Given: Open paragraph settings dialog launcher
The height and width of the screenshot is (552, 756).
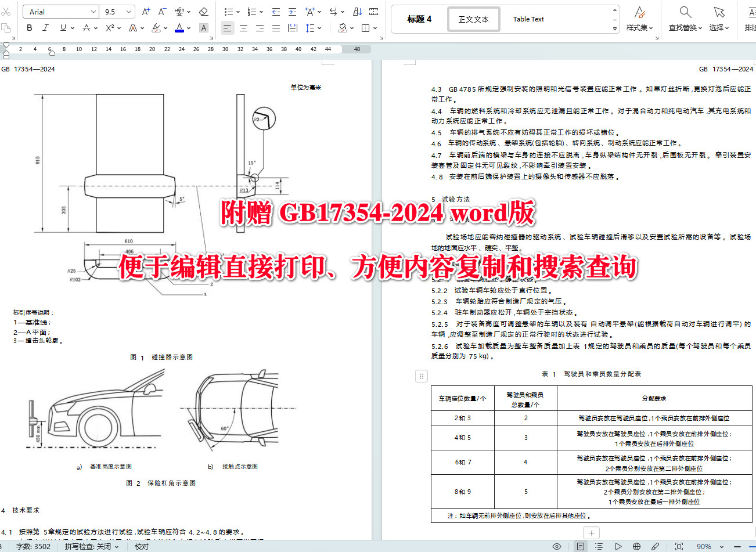Looking at the screenshot, I should click(383, 38).
